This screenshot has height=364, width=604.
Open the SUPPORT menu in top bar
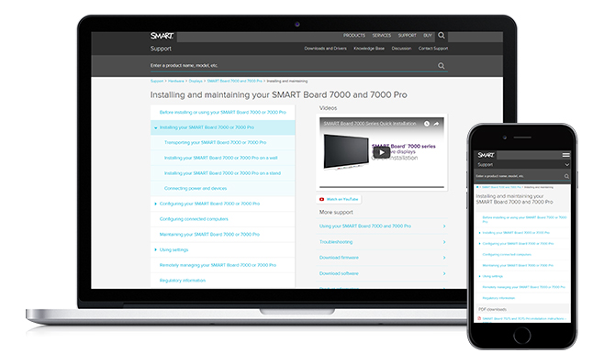[408, 36]
